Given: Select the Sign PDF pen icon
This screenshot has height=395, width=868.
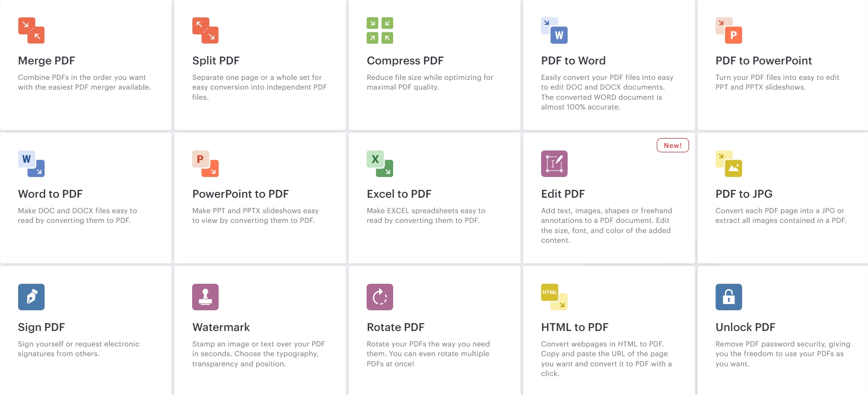Looking at the screenshot, I should pyautogui.click(x=31, y=297).
